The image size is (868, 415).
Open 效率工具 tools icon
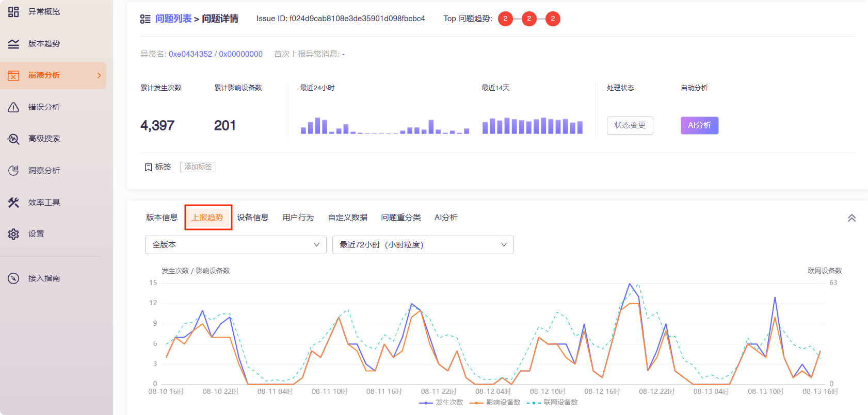pos(13,203)
